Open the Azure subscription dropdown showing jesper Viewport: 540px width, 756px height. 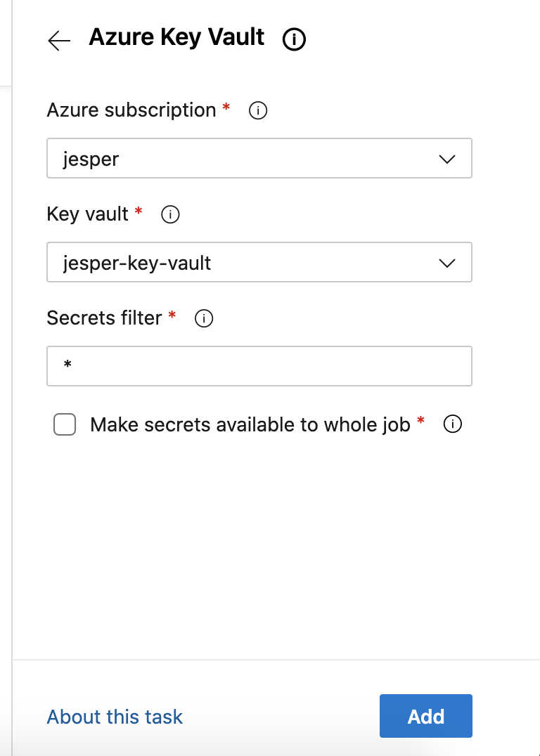point(239,159)
